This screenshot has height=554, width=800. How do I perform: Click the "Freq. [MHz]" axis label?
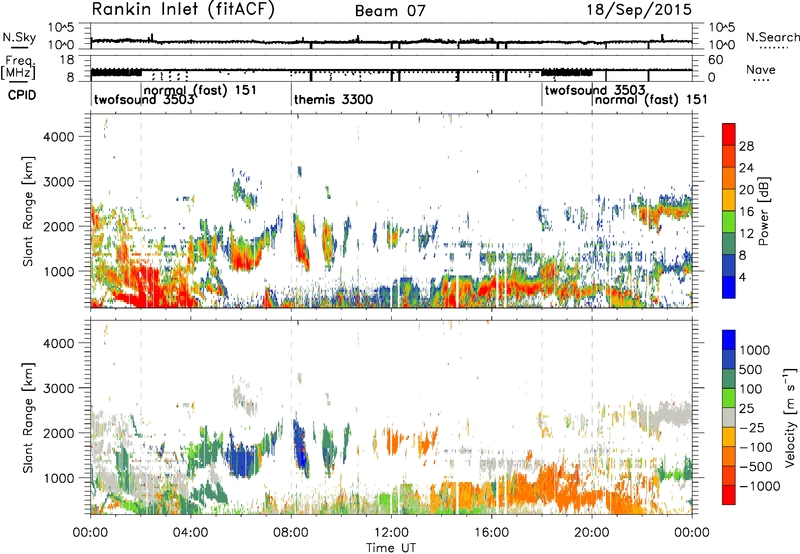(18, 67)
